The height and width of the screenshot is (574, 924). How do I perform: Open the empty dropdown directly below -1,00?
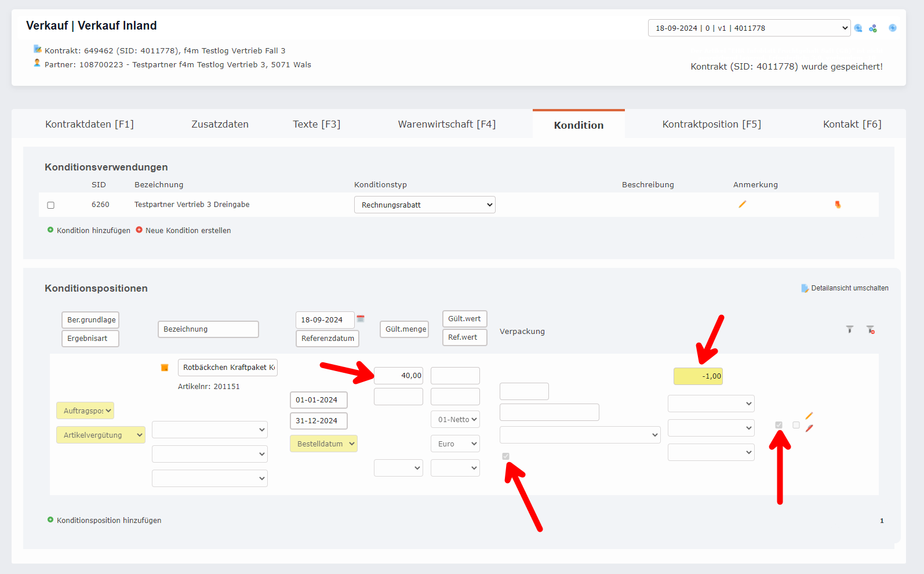(x=711, y=404)
